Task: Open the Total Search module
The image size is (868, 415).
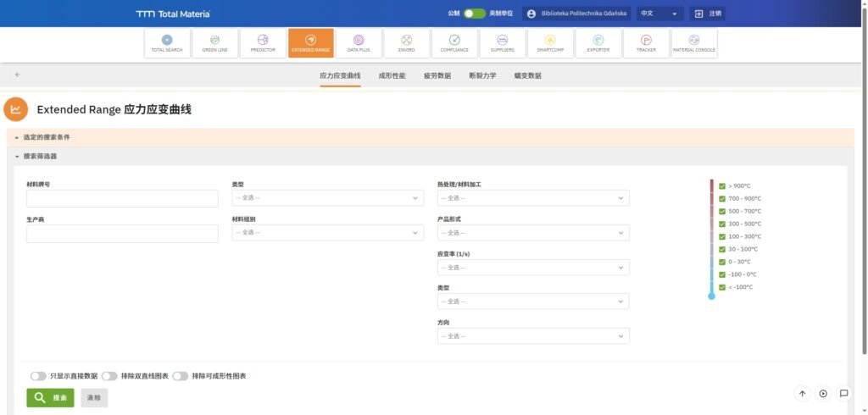Action: pos(167,43)
